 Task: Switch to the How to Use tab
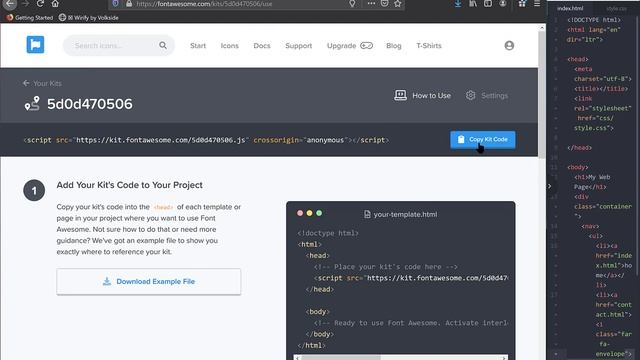pos(422,96)
